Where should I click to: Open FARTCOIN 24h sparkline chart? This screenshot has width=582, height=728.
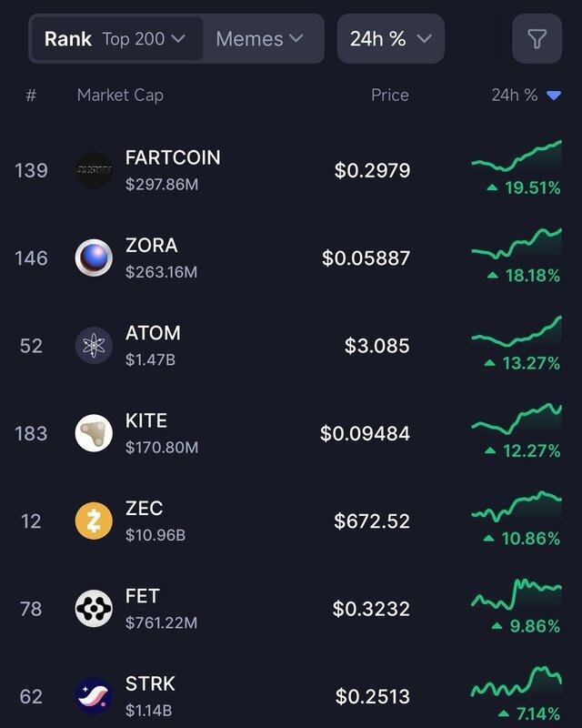[x=516, y=155]
